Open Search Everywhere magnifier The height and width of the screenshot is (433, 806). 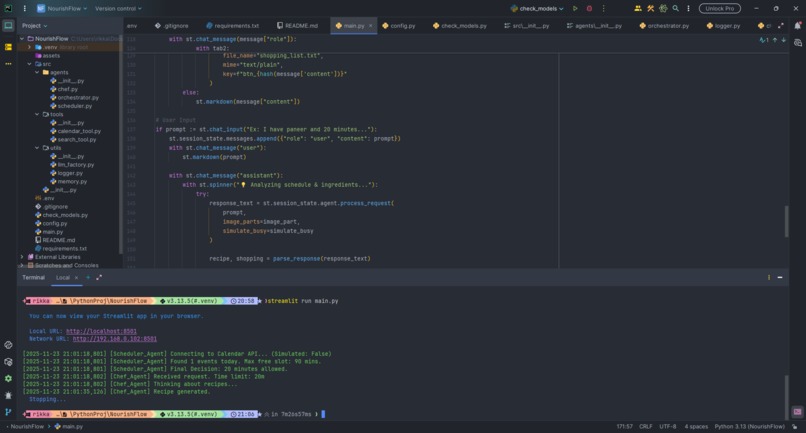click(x=675, y=9)
